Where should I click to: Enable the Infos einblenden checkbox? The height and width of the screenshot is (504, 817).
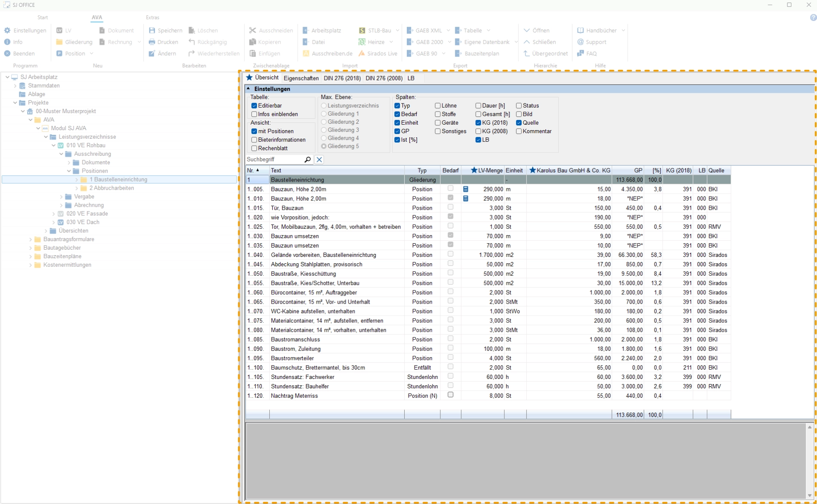pos(254,114)
